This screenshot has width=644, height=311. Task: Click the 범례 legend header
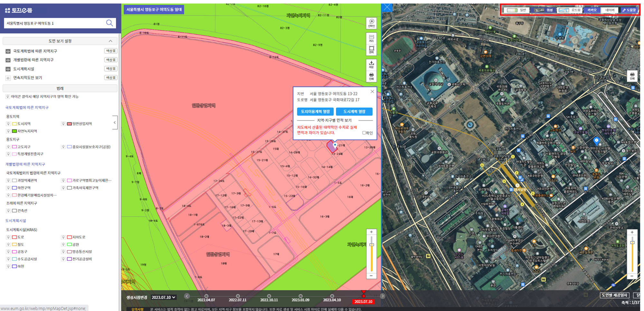point(60,88)
